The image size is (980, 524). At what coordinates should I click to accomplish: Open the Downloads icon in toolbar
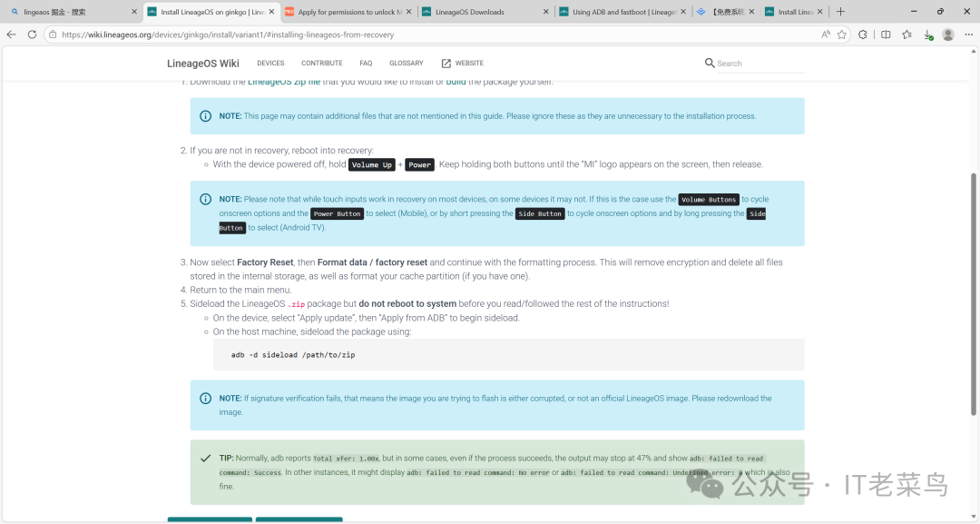pos(928,35)
